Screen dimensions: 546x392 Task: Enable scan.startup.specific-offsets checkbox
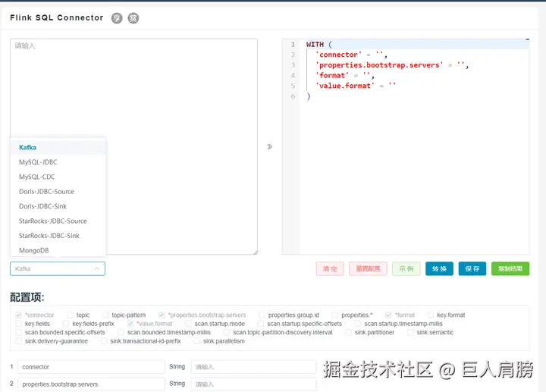point(261,324)
